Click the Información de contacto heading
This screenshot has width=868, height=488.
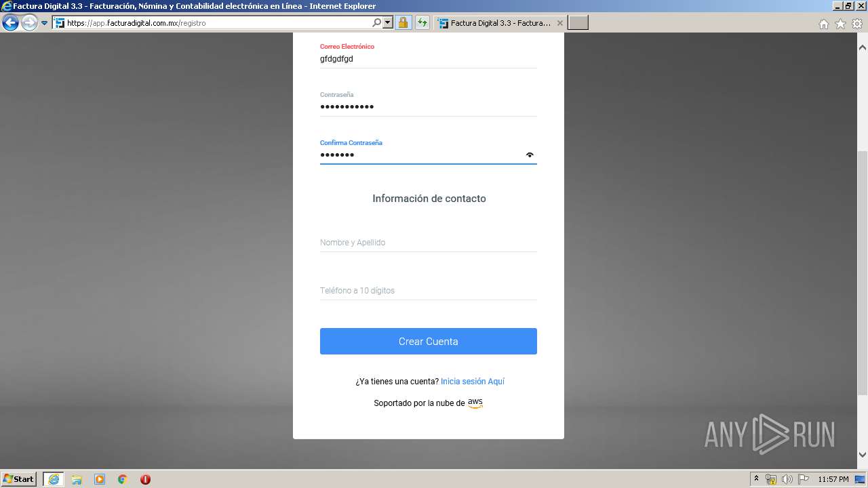tap(429, 199)
